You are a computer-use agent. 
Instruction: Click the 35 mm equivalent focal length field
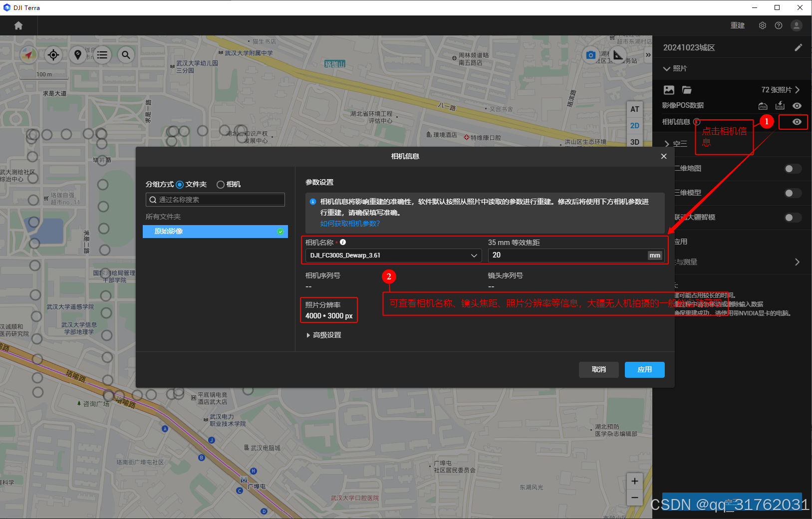(x=576, y=256)
